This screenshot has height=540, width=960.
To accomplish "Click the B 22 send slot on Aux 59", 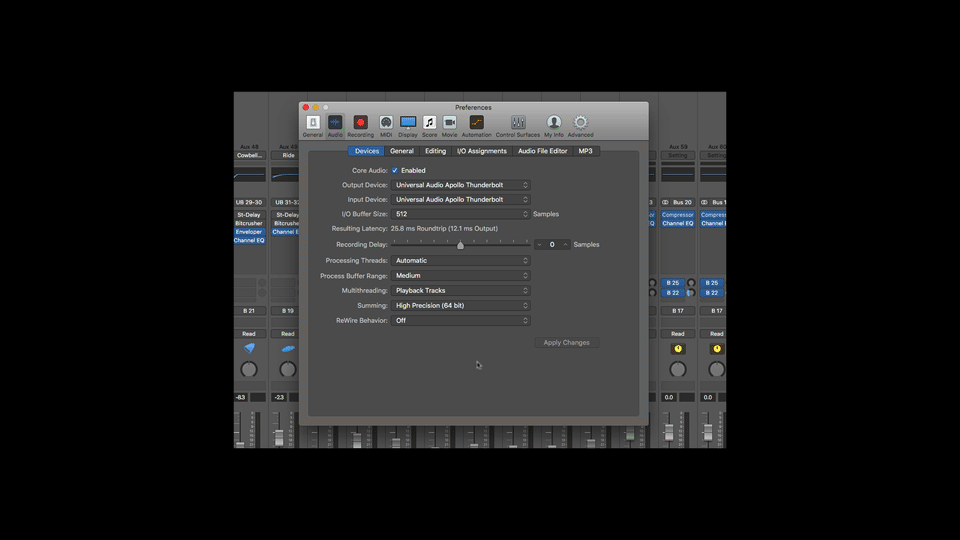I will pos(672,293).
